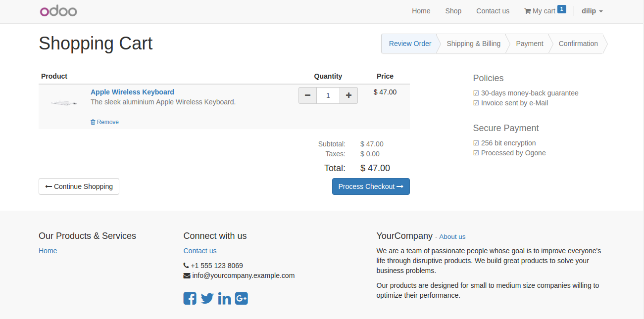Screen dimensions: 644x319
Task: Decrease keyboard quantity with minus button
Action: [x=307, y=95]
